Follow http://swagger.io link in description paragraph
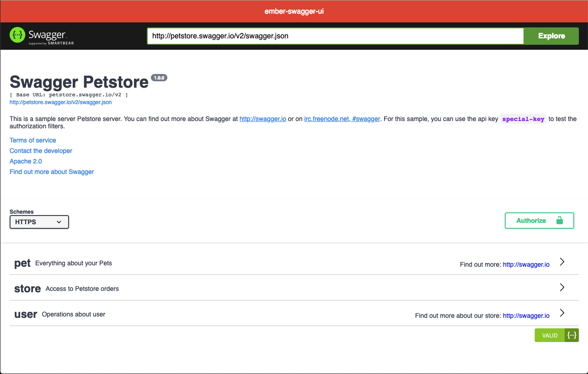Screen dimensions: 588x374 pyautogui.click(x=263, y=119)
